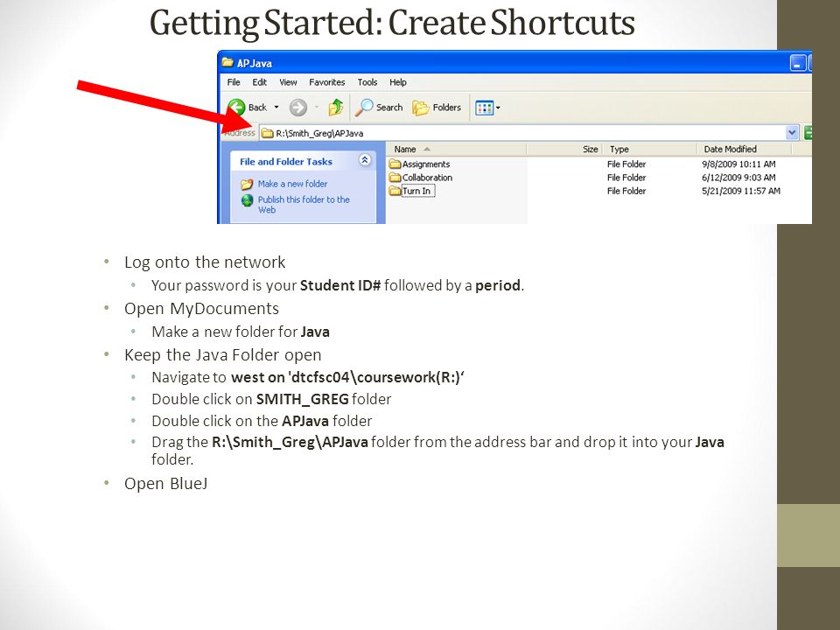Click the Make a new folder icon
Image resolution: width=840 pixels, height=630 pixels.
247,185
